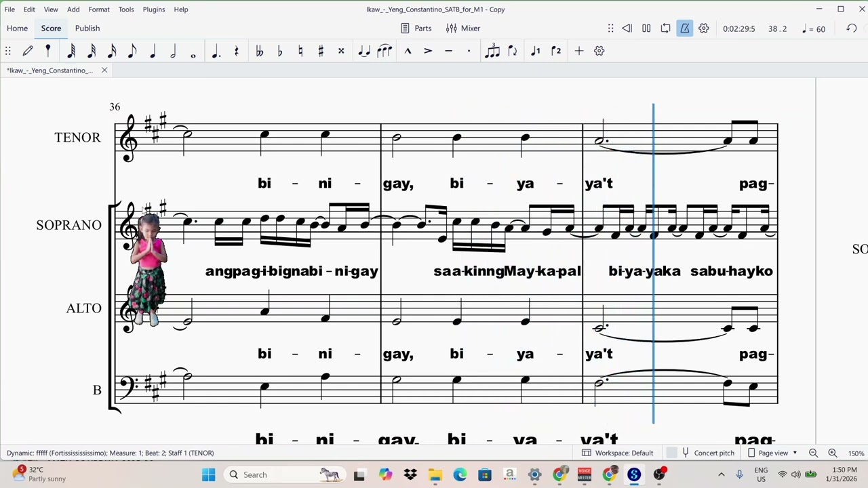868x488 pixels.
Task: Toggle note input pencil tool
Action: pyautogui.click(x=28, y=51)
